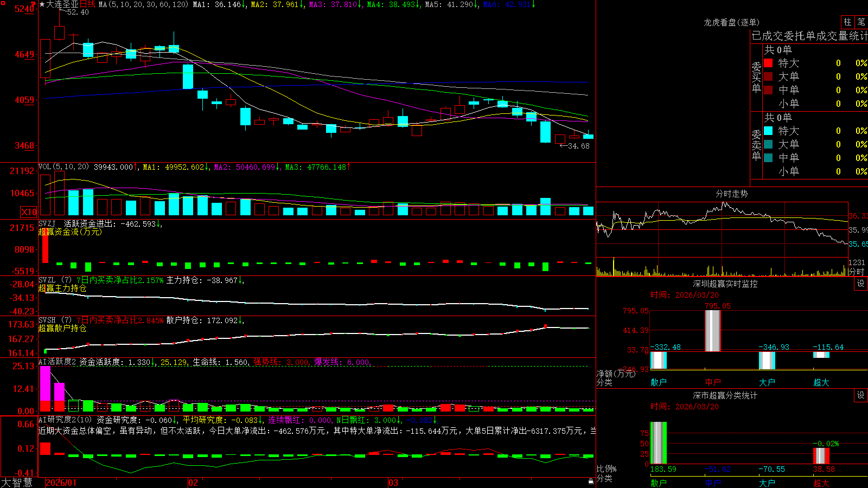Click the 2026/01 date marker on timeline

click(61, 483)
